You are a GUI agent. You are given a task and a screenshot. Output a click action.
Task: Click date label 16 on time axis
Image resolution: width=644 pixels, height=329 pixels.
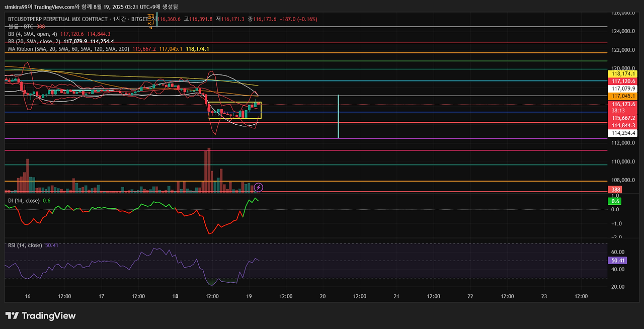pos(28,297)
